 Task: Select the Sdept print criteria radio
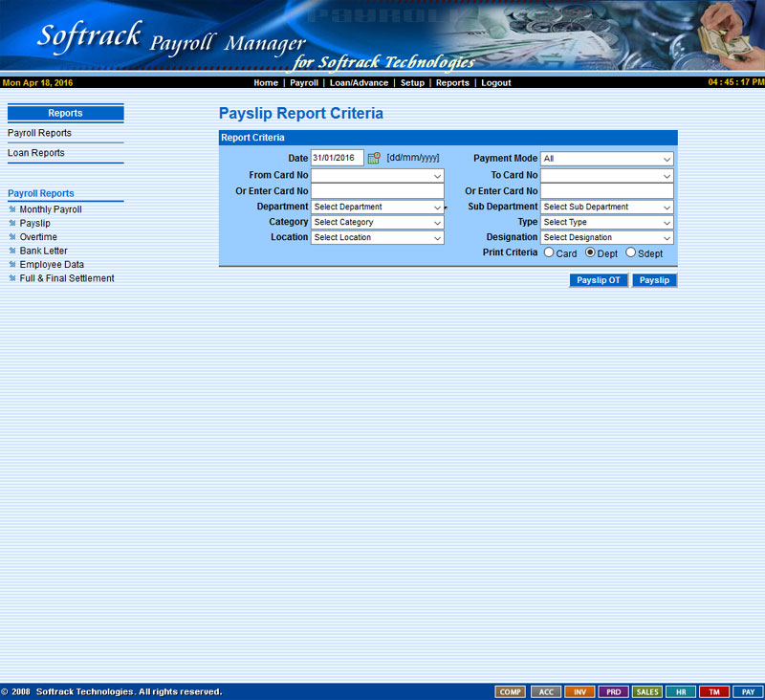(630, 253)
